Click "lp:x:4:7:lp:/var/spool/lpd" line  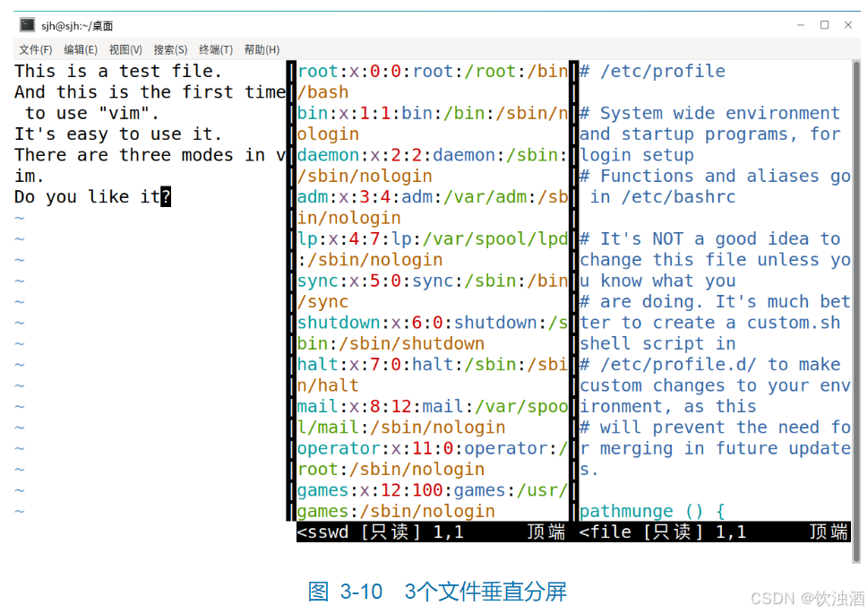coord(433,238)
